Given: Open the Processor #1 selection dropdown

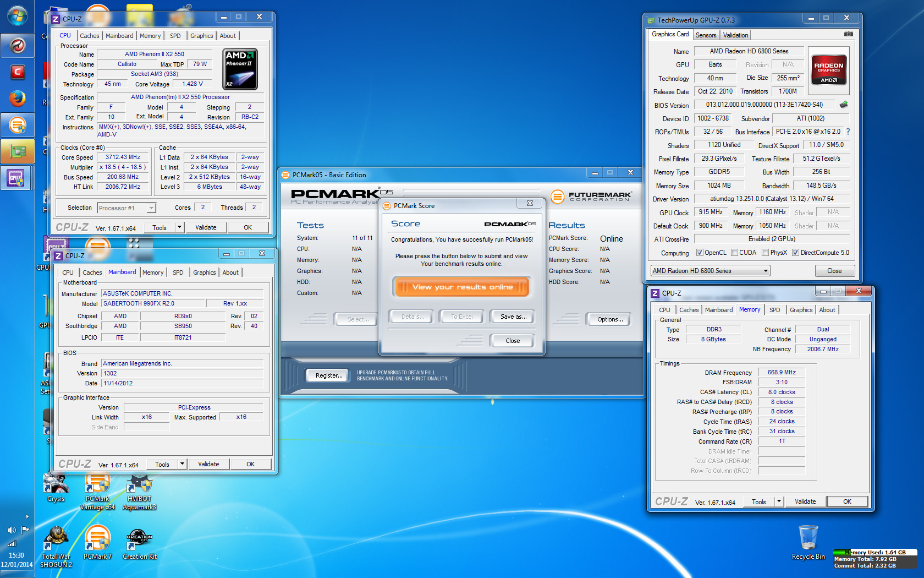Looking at the screenshot, I should (x=127, y=208).
